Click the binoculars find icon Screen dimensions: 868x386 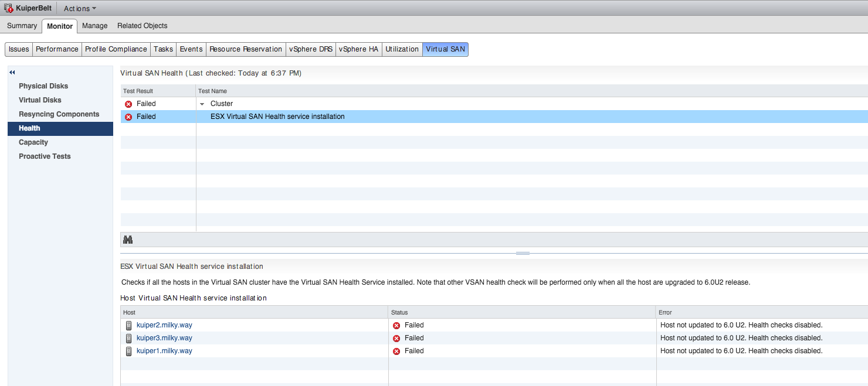click(128, 240)
